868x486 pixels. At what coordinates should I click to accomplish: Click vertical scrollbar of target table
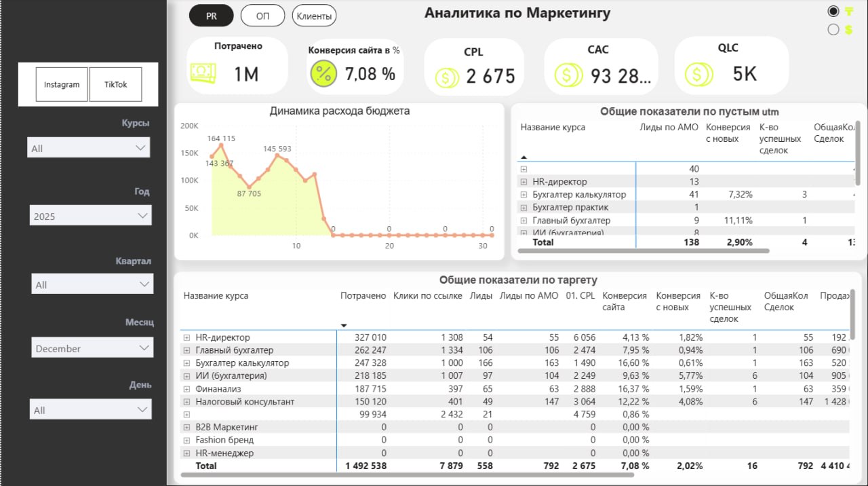click(852, 314)
